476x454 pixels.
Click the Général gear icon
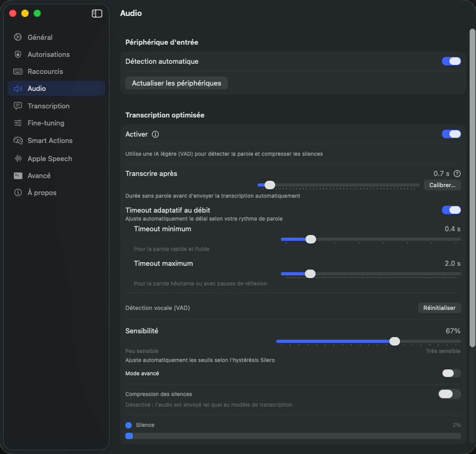[x=18, y=37]
